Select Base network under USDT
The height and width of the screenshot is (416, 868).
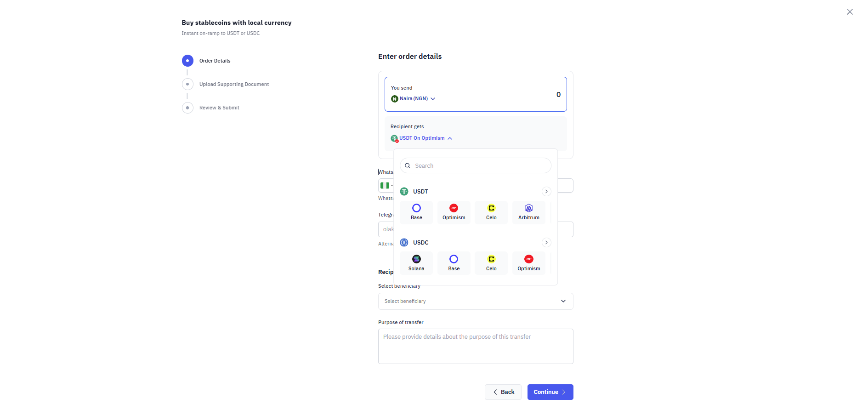click(416, 212)
